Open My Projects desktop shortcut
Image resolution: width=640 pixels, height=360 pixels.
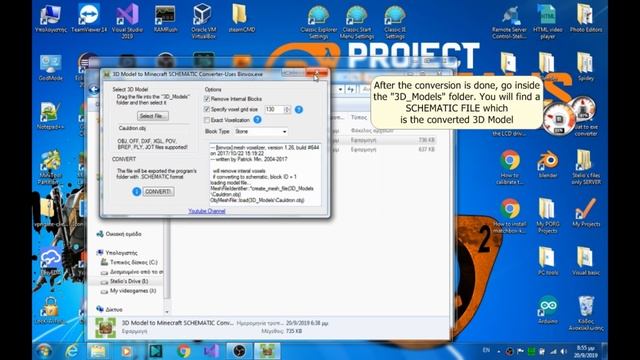585,212
